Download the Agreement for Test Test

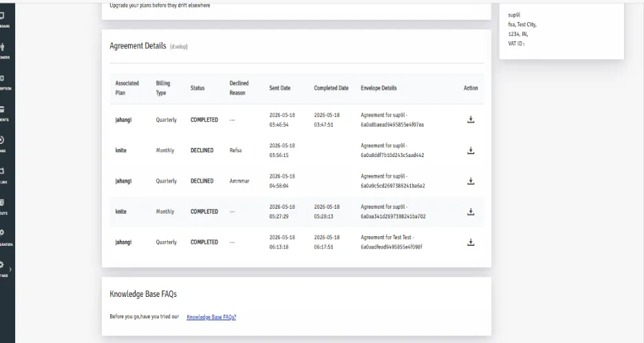click(471, 242)
